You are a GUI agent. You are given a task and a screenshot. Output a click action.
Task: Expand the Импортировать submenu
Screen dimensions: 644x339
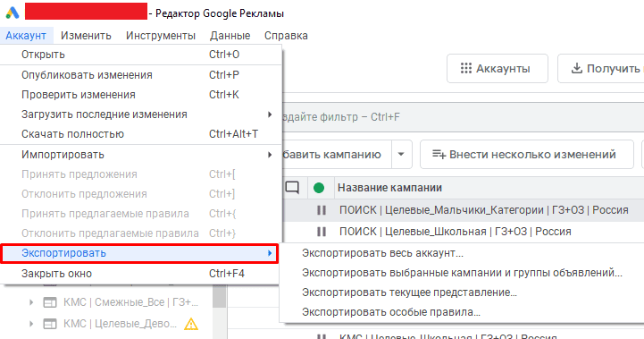pos(141,155)
